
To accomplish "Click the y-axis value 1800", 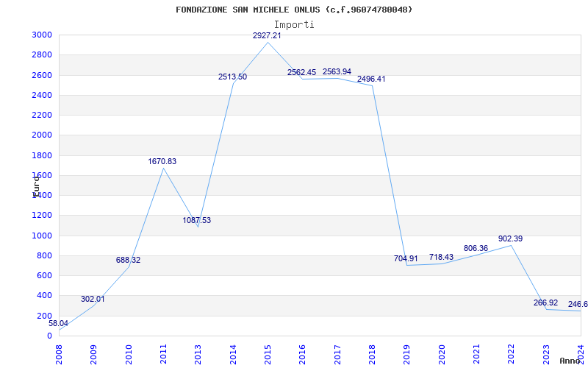I will [43, 155].
